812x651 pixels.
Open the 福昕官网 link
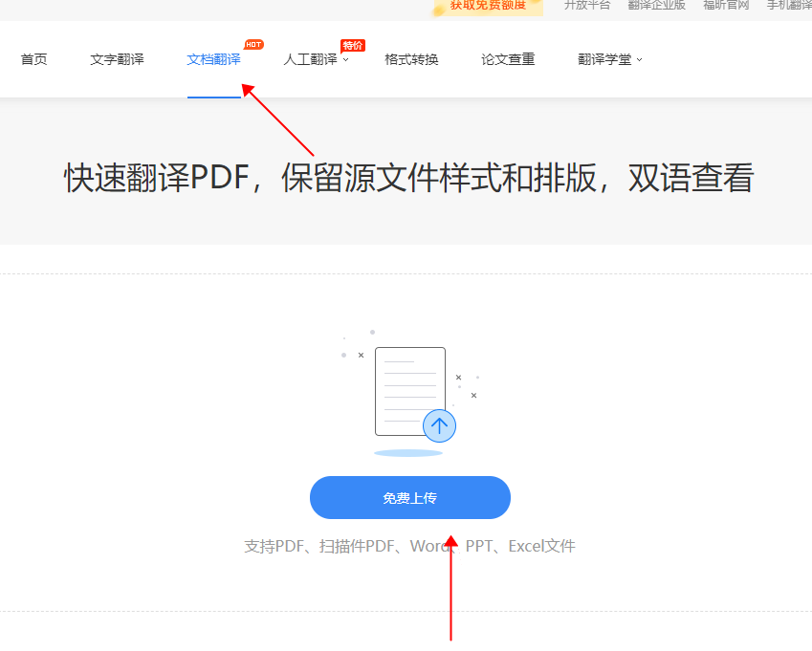(x=726, y=5)
